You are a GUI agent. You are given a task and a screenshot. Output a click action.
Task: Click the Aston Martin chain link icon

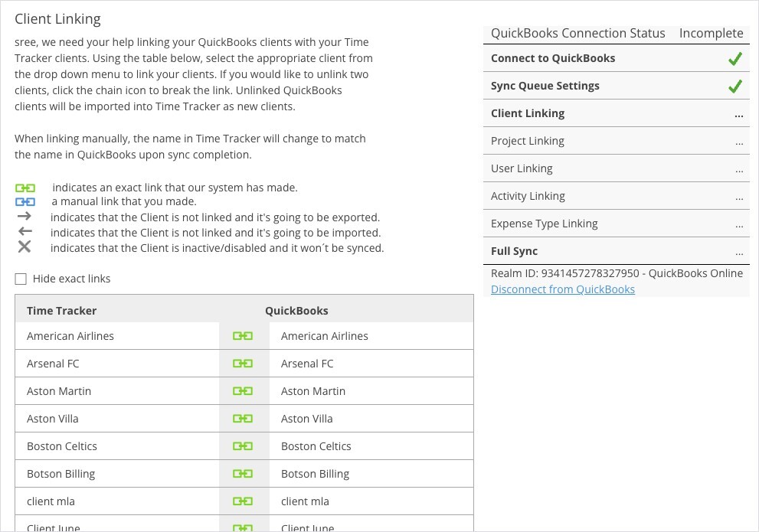243,391
